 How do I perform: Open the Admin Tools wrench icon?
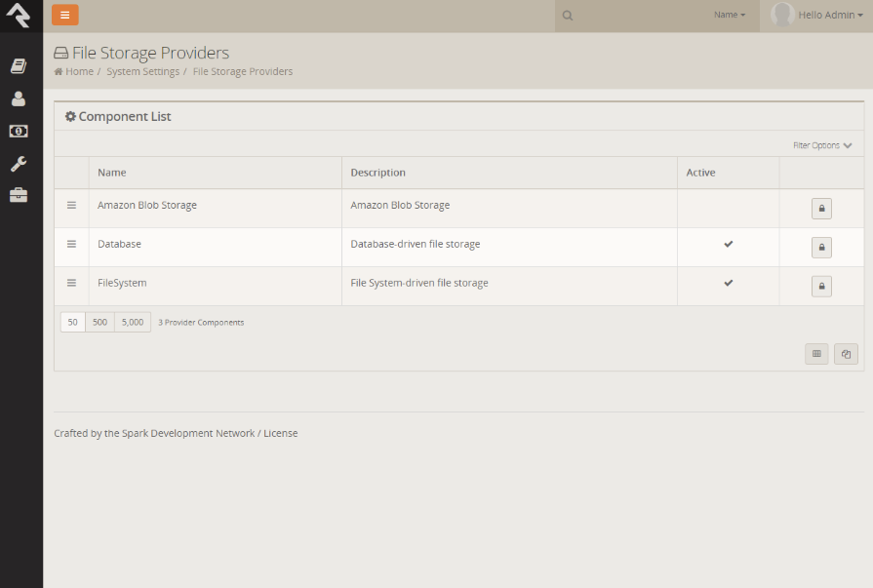click(x=19, y=164)
